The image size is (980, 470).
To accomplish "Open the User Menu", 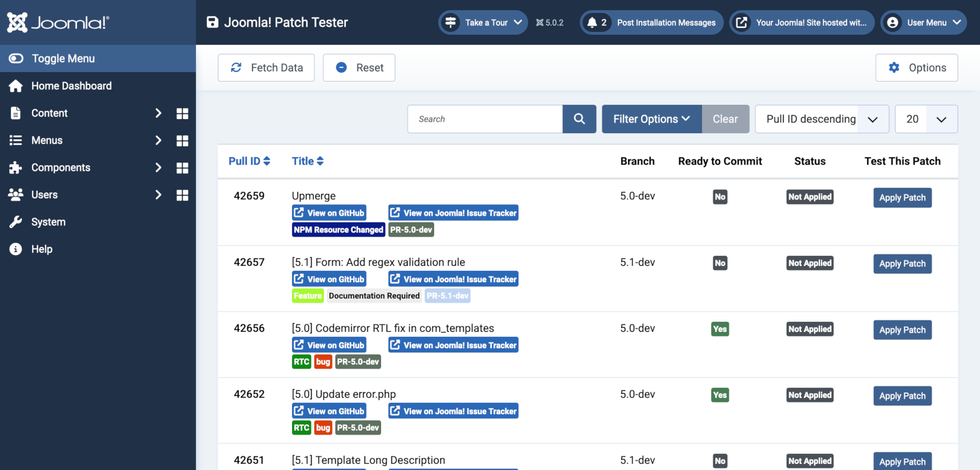I will coord(924,22).
